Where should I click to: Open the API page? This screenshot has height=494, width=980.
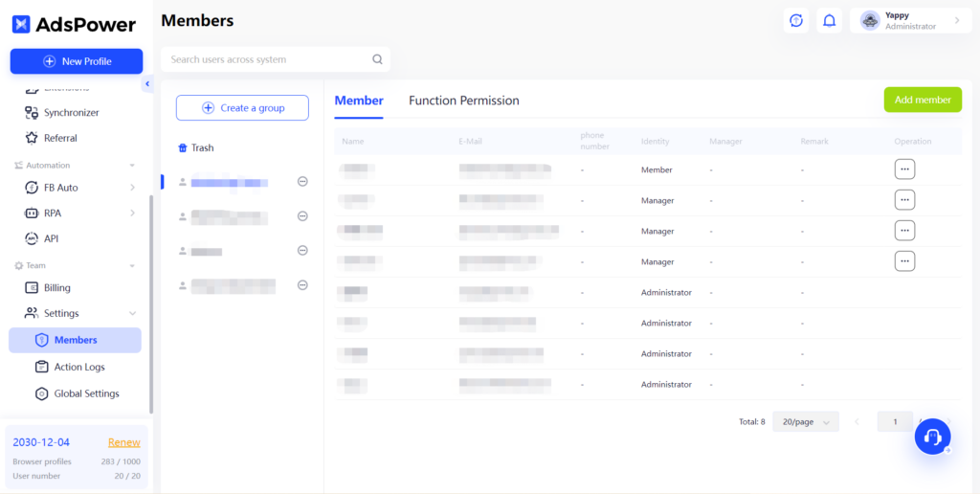(52, 238)
